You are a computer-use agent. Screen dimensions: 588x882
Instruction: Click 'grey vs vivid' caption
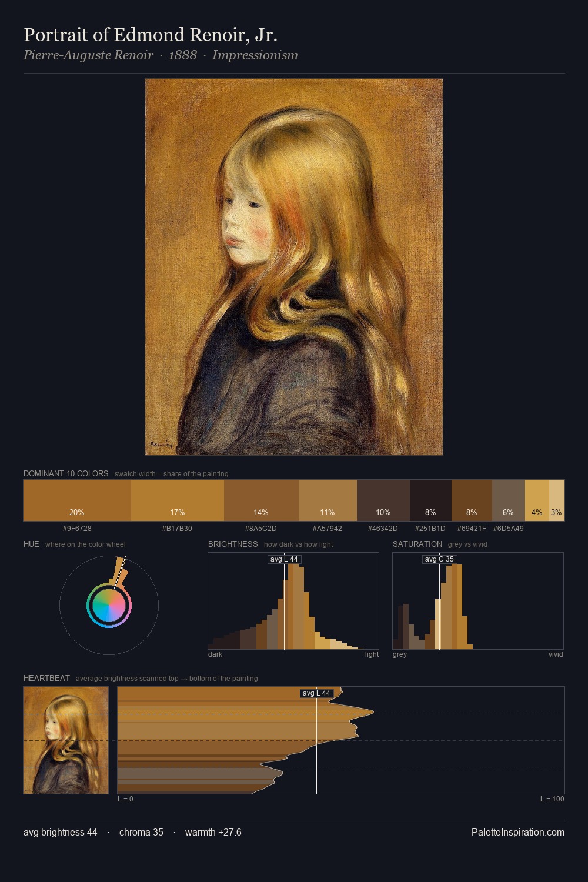coord(467,544)
